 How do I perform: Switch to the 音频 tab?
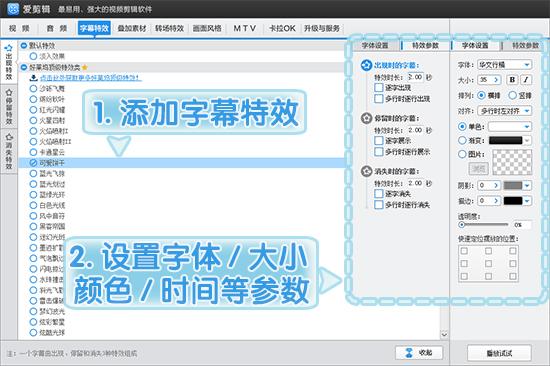point(57,28)
